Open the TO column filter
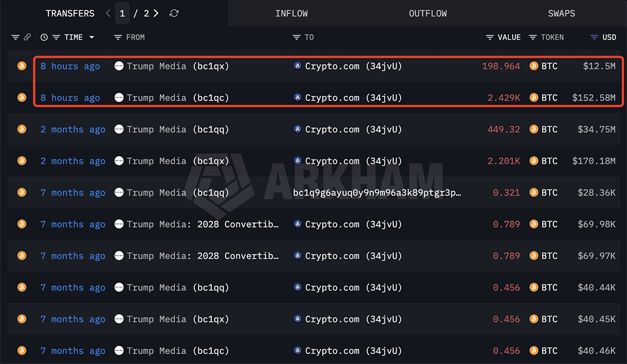Image resolution: width=627 pixels, height=364 pixels. tap(296, 37)
